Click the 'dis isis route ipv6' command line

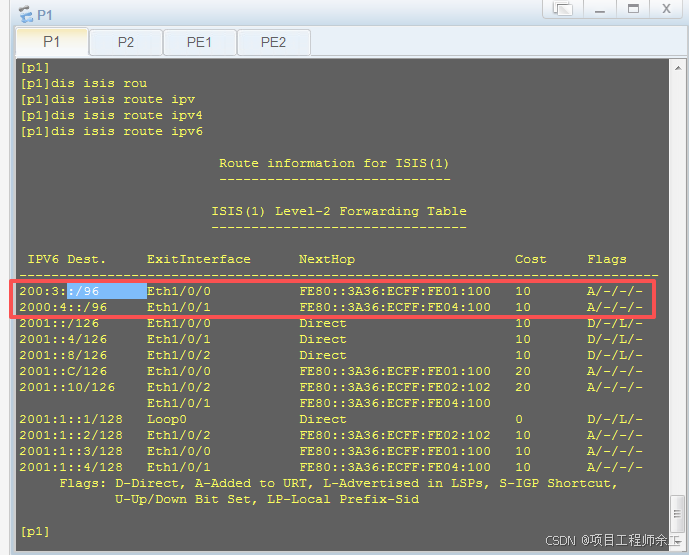[x=112, y=131]
